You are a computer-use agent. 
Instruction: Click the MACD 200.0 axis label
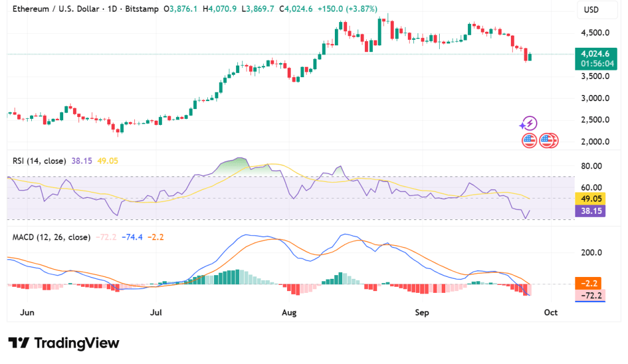coord(592,253)
